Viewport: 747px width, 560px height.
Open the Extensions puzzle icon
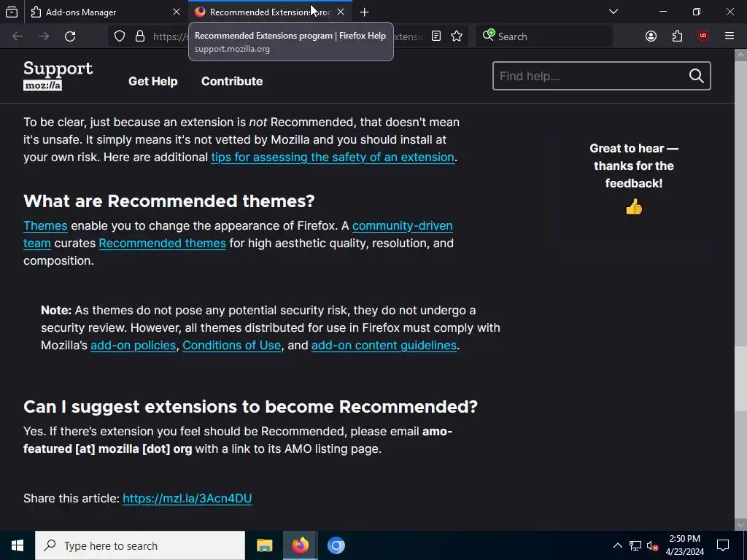pos(677,36)
